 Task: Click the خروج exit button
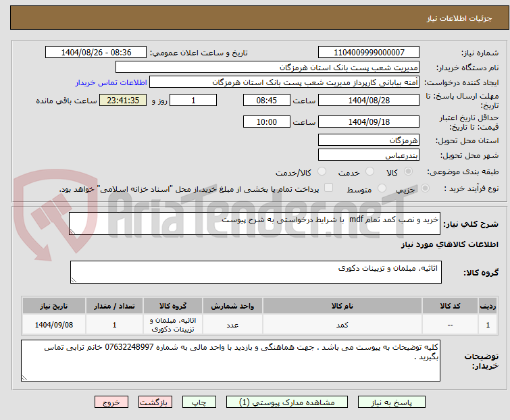pyautogui.click(x=111, y=402)
